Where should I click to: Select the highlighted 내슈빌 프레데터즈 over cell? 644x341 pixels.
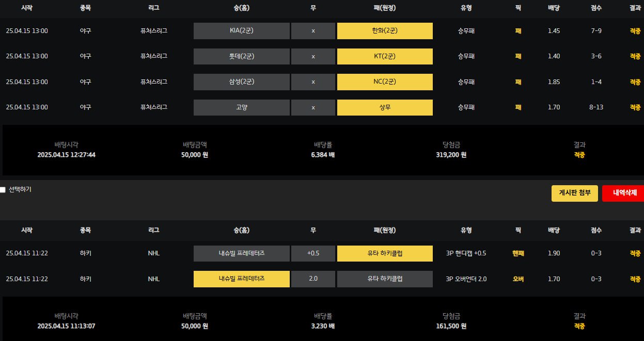tap(242, 279)
